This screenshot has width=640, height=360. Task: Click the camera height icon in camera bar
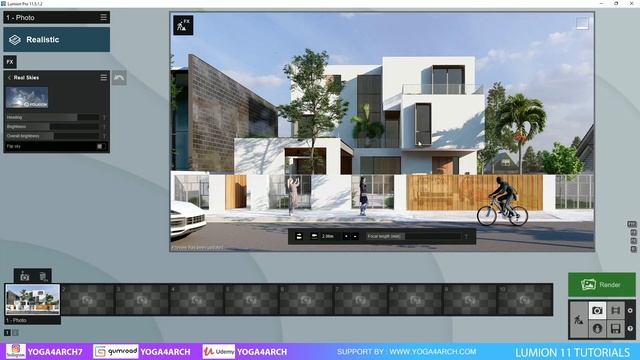click(x=314, y=236)
